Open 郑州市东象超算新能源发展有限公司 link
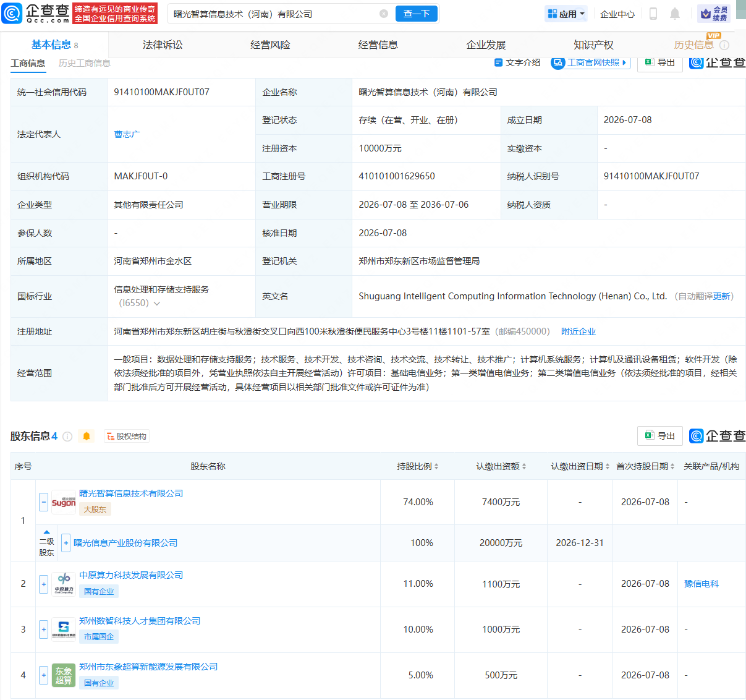This screenshot has width=746, height=700. pos(148,667)
